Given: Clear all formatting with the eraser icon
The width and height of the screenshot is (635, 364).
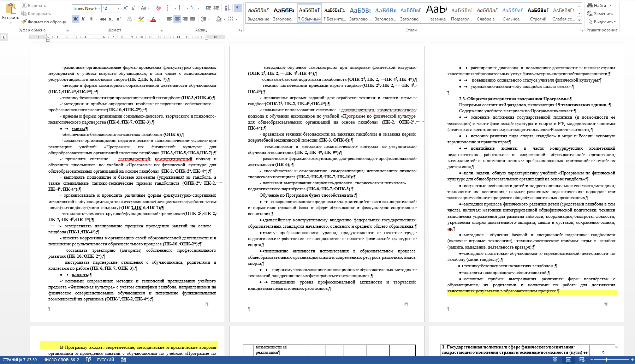Looking at the screenshot, I should [x=159, y=8].
